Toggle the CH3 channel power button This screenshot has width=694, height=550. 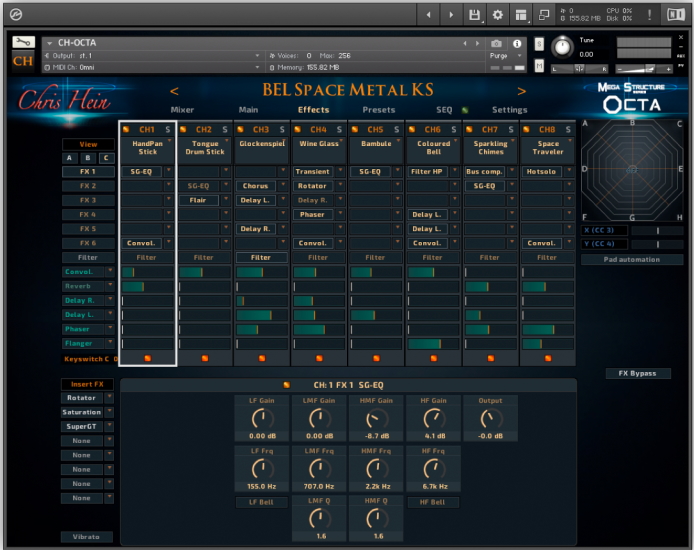tap(241, 129)
